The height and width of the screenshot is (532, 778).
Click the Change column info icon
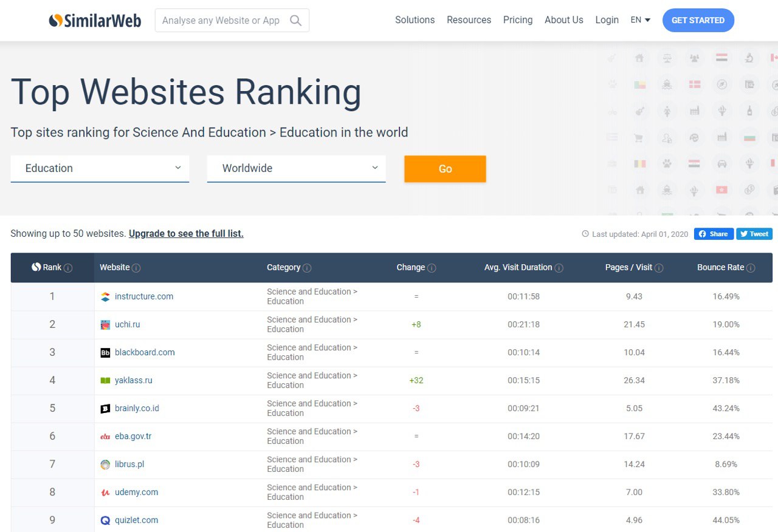(x=432, y=268)
